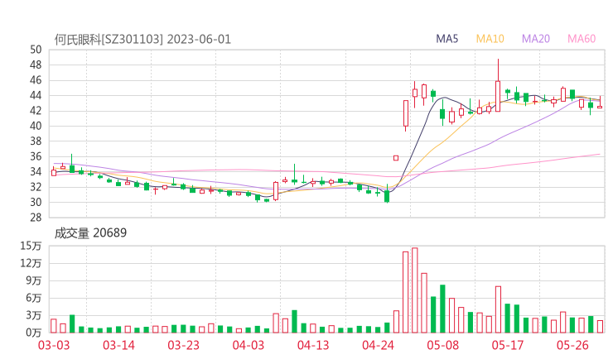Viewport: 613px width, 364px height.
Task: Click the 0万 volume axis label
Action: [x=34, y=333]
